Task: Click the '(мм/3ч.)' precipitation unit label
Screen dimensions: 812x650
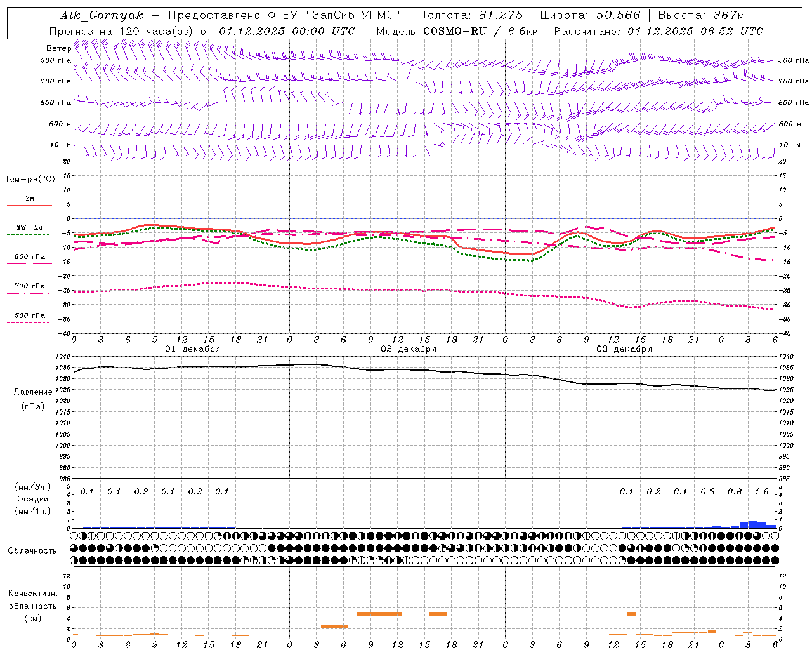Action: [32, 487]
